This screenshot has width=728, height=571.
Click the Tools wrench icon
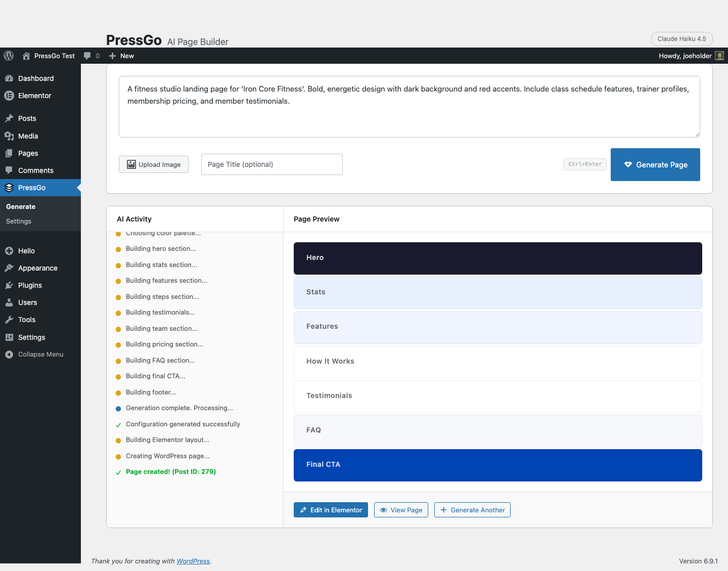(9, 320)
